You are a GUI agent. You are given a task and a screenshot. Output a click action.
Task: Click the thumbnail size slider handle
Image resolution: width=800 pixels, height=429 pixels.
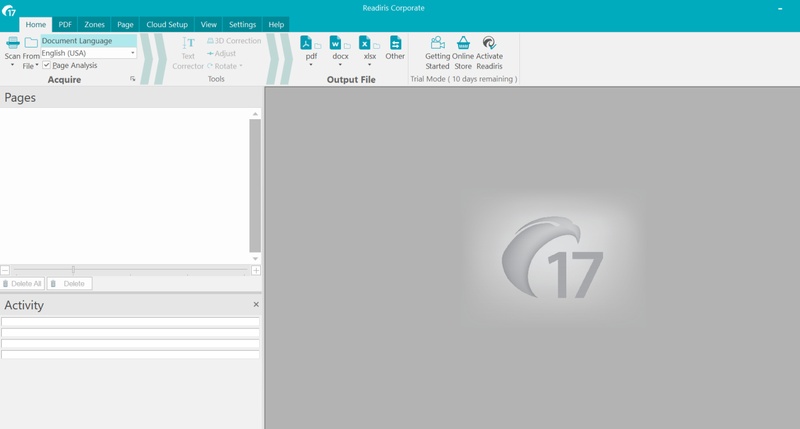coord(73,269)
